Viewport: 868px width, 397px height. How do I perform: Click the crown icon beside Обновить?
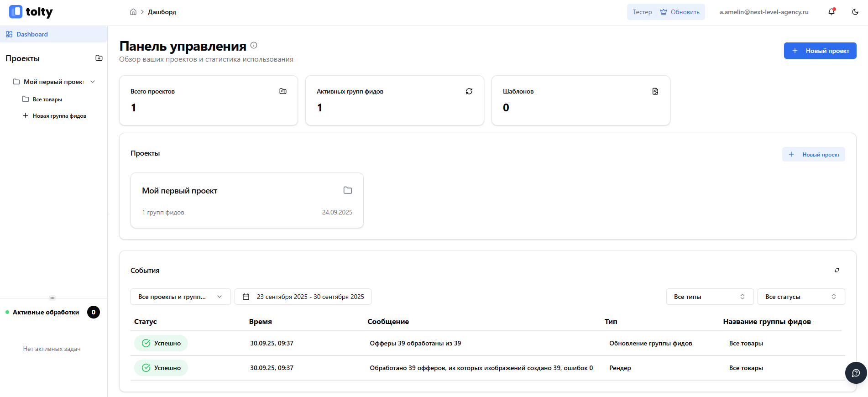[x=664, y=12]
